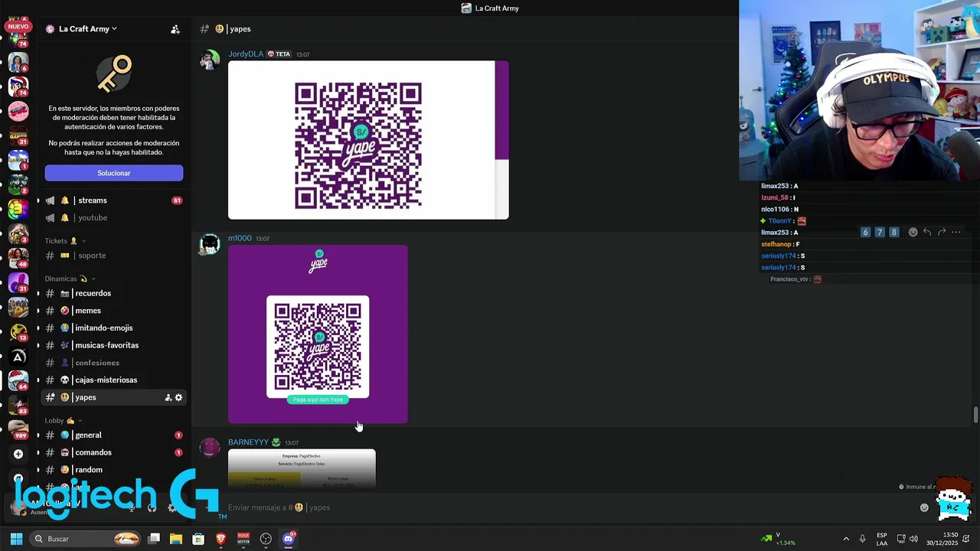Click stock widget showing +1.34%
980x551 pixels.
tap(778, 539)
